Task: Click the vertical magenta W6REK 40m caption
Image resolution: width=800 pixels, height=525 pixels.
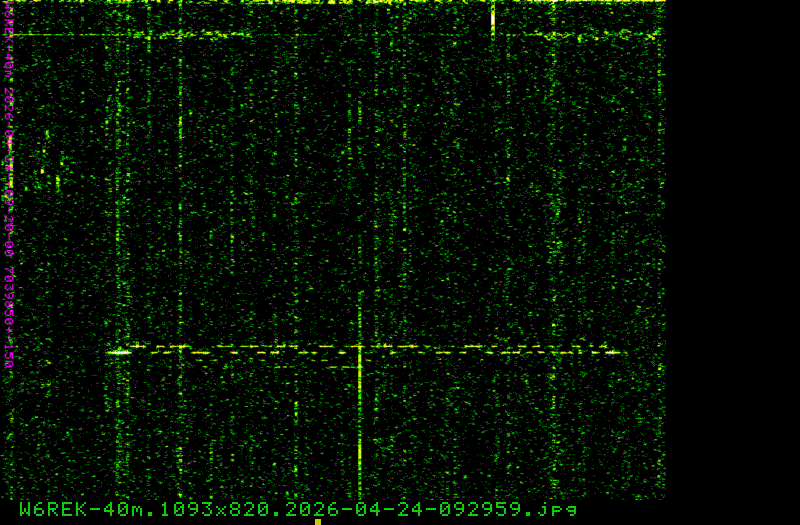Action: coord(8,185)
